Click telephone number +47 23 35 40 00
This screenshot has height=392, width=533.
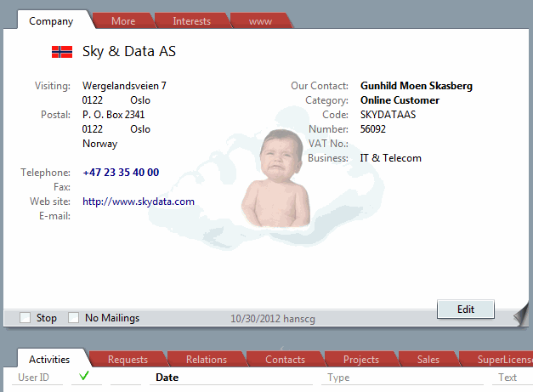point(121,173)
